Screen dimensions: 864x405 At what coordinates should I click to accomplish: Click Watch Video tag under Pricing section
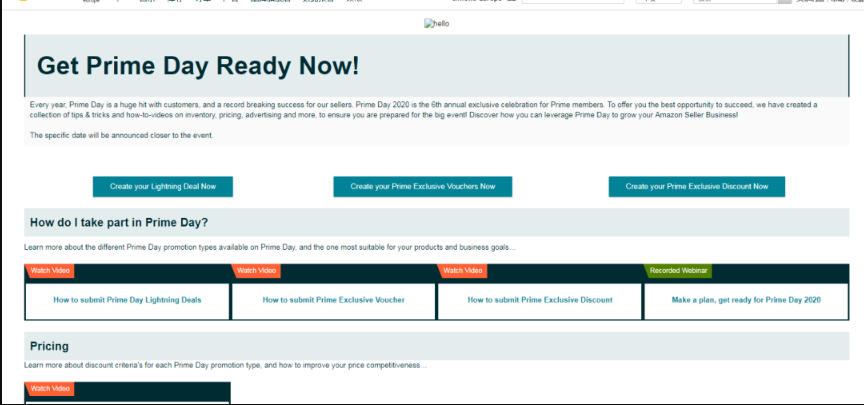[x=50, y=388]
